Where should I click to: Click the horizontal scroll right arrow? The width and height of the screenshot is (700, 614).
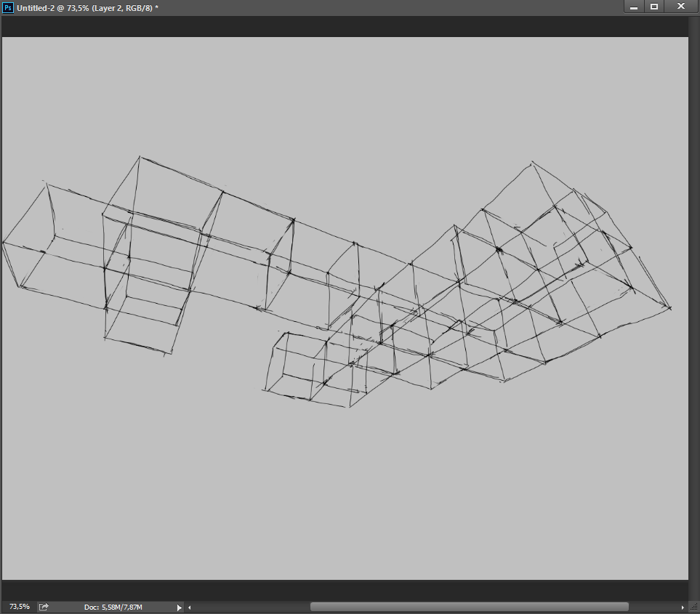click(x=683, y=607)
